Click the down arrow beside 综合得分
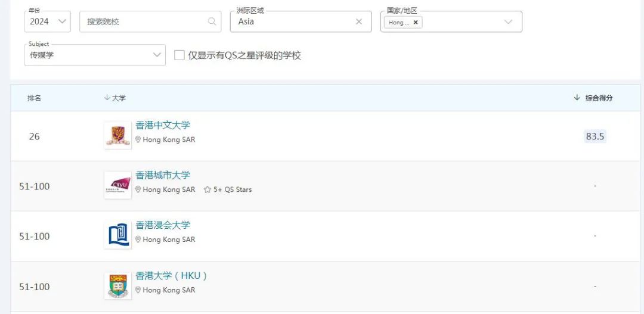Screen dimensions: 644x314 tap(577, 97)
